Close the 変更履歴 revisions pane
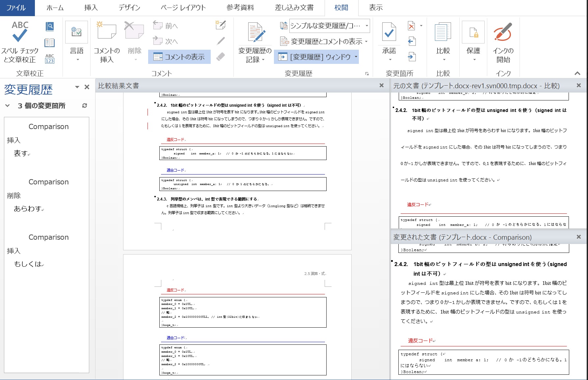 click(87, 87)
